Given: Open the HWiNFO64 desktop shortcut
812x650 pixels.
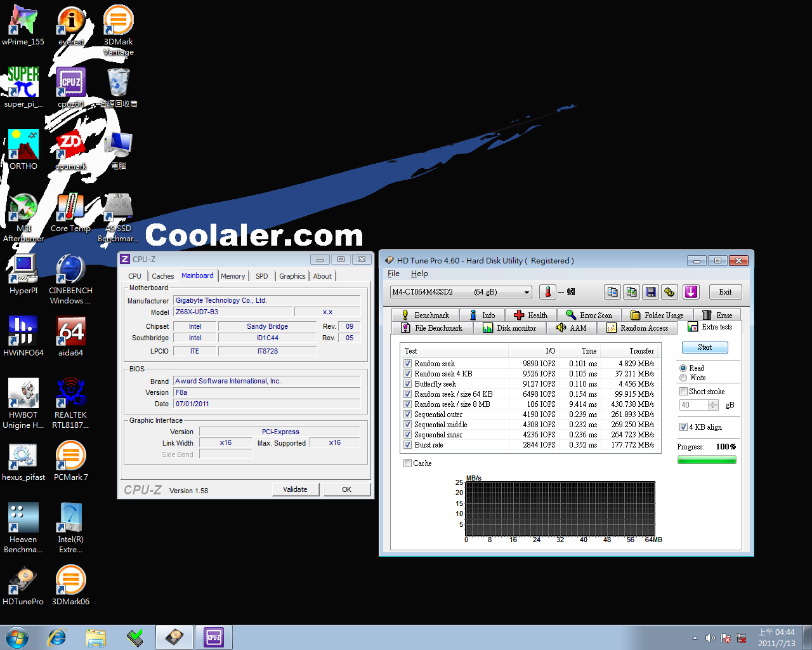Looking at the screenshot, I should pyautogui.click(x=23, y=336).
